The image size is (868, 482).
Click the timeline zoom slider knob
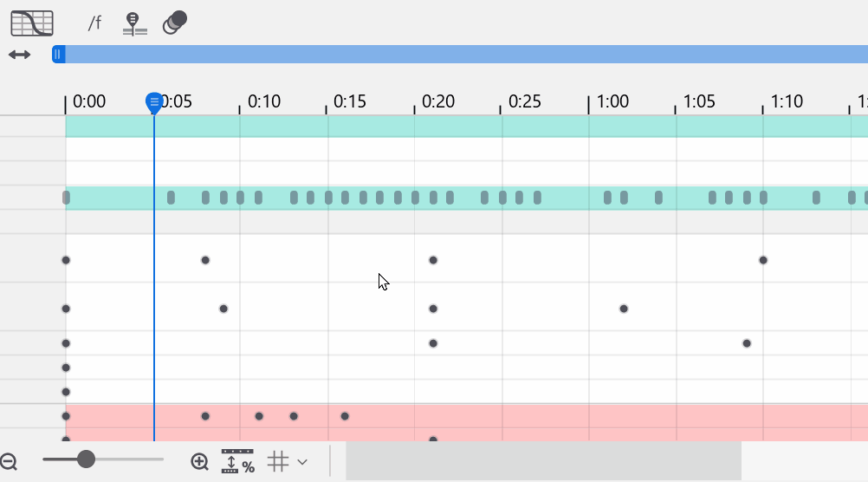(x=86, y=459)
